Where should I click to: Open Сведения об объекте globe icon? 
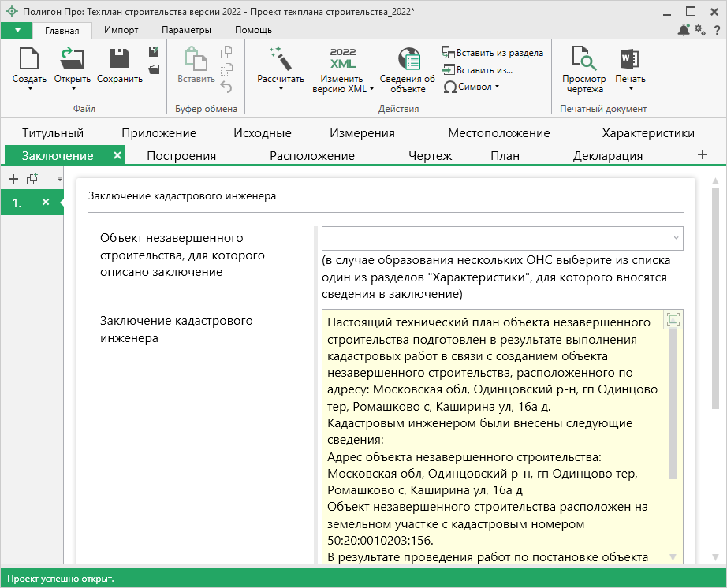407,60
